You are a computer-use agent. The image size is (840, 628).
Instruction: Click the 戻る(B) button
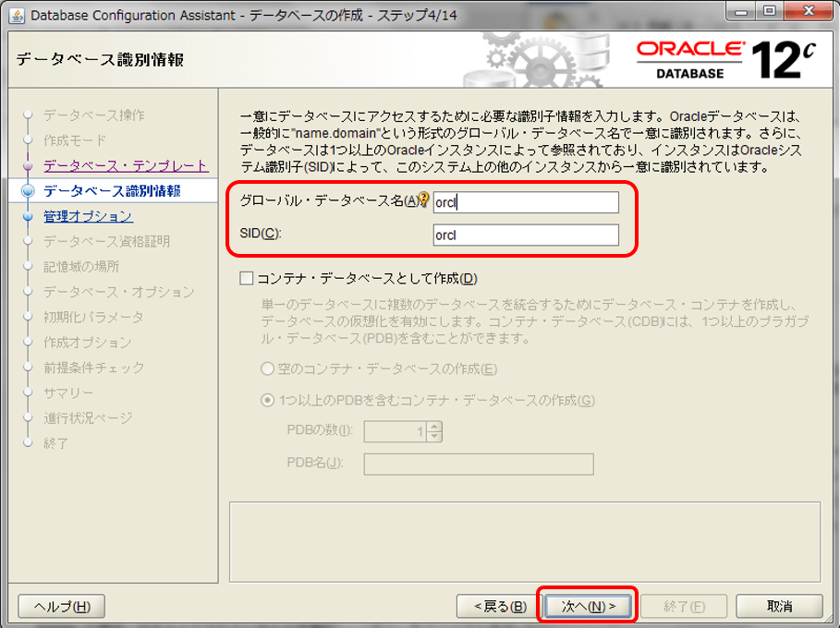(x=500, y=606)
